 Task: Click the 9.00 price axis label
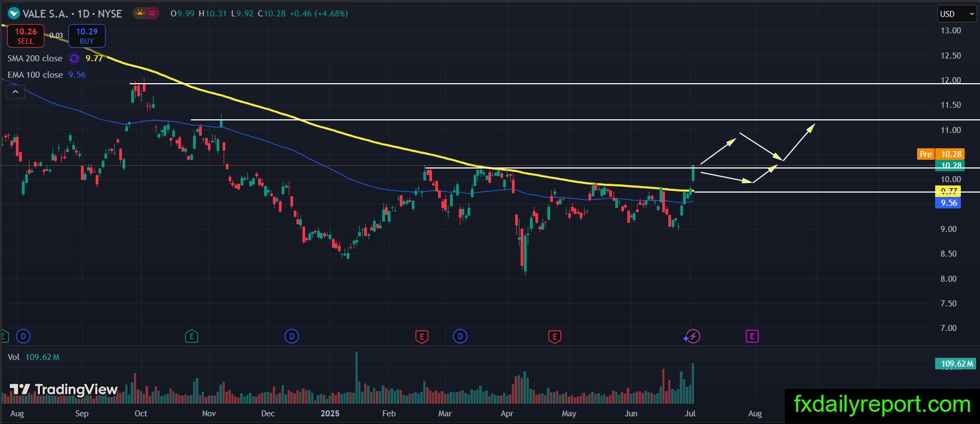(x=948, y=229)
